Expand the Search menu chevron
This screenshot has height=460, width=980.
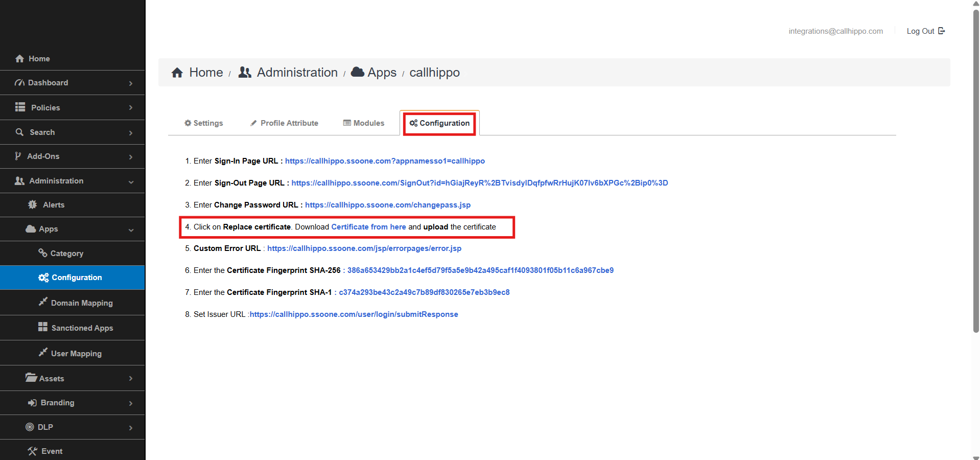point(131,133)
